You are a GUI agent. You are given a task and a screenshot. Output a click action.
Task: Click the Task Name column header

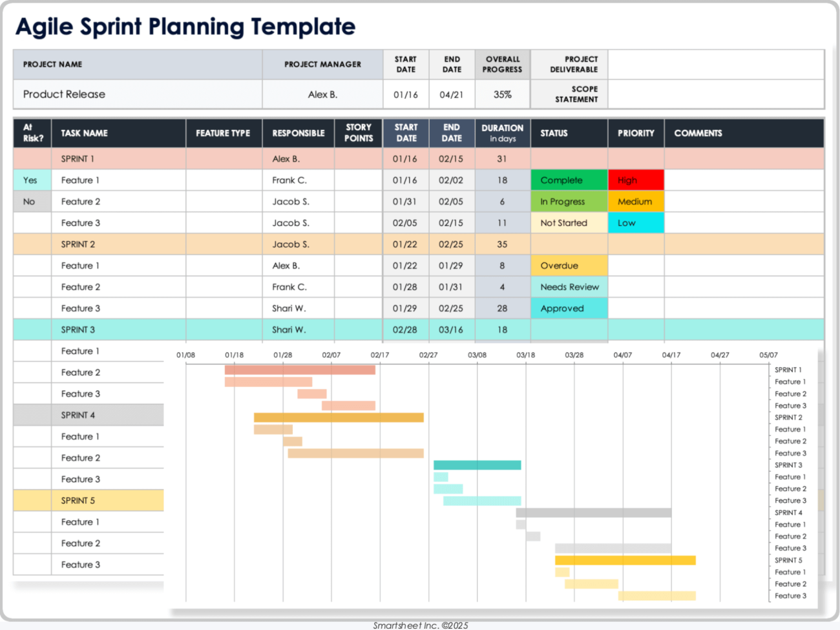[118, 133]
